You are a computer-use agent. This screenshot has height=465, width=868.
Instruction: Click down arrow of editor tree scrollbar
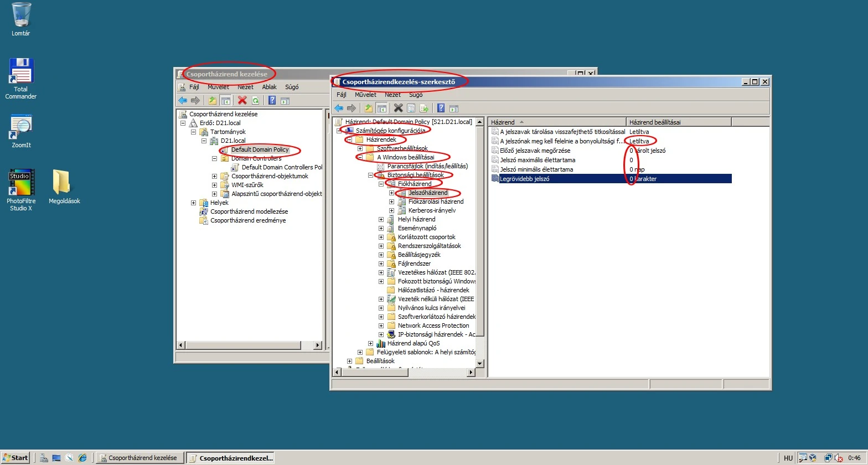tap(480, 364)
